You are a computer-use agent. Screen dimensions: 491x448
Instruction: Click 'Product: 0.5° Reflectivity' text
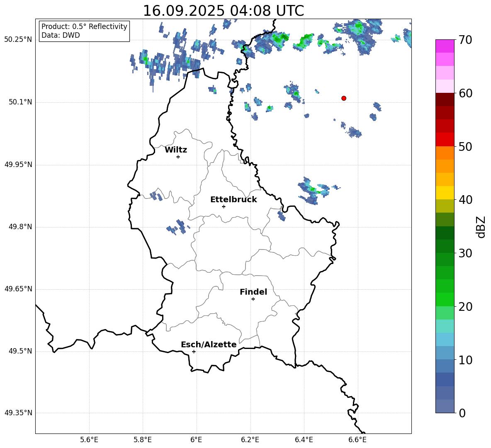[x=84, y=26]
